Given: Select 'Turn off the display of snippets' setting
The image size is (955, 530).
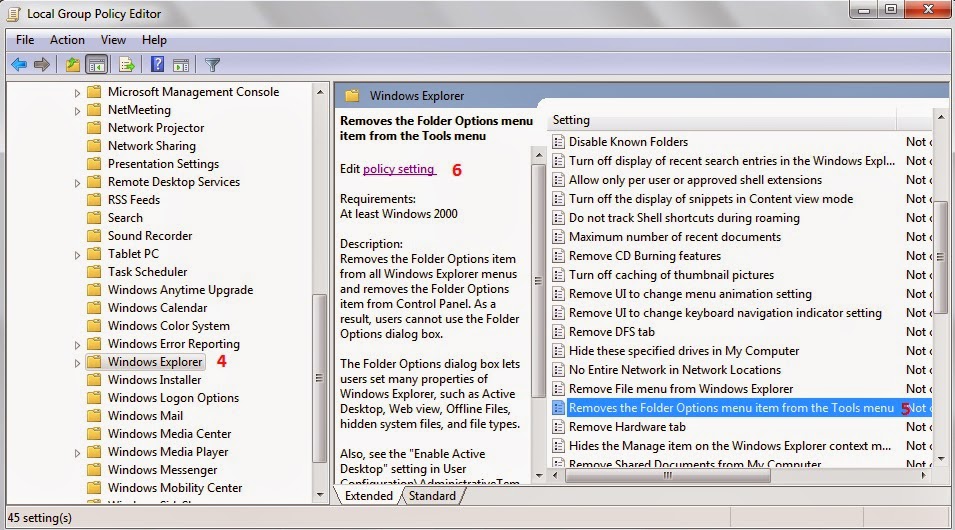Looking at the screenshot, I should (711, 199).
